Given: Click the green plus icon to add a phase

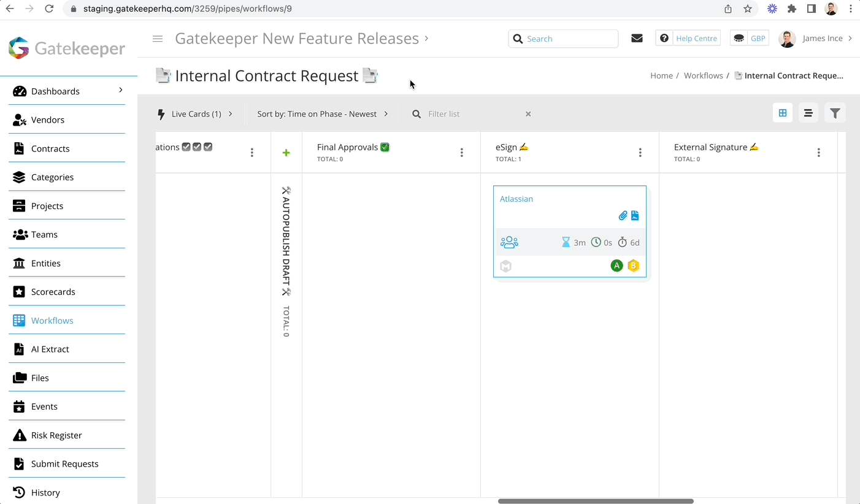Looking at the screenshot, I should pos(286,153).
